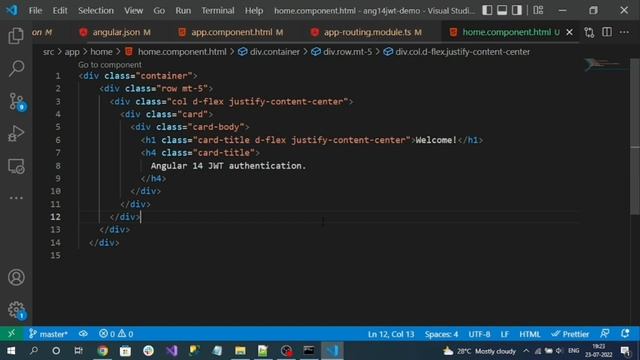Open the Customize Layout button
Image resolution: width=640 pixels, height=360 pixels.
538,10
